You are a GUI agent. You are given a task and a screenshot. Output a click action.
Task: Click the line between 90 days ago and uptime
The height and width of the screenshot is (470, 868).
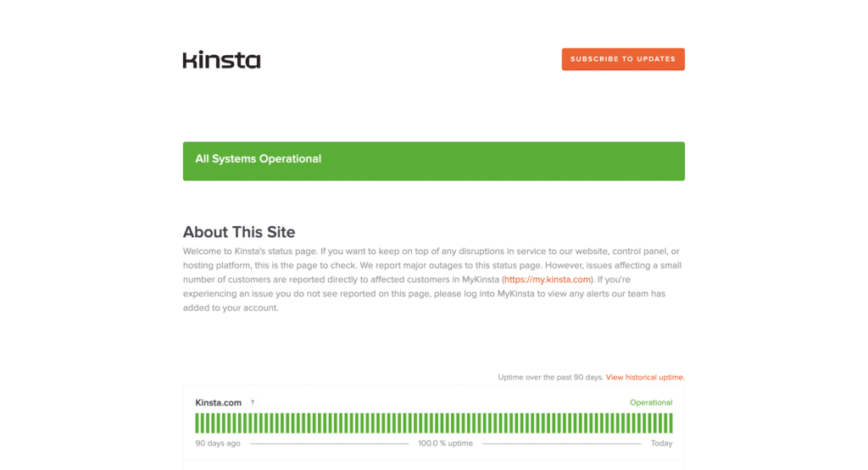[x=329, y=444]
